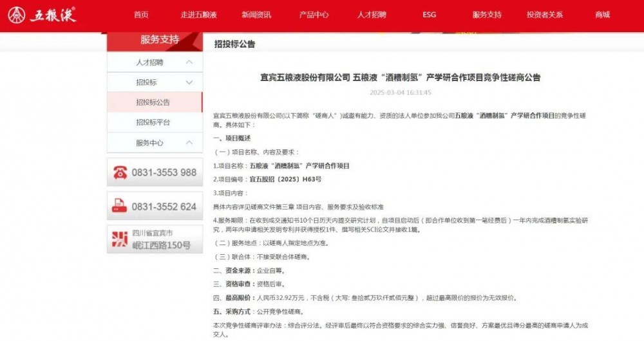This screenshot has width=644, height=341.
Task: Click the red address logo icon
Action: pos(120,239)
